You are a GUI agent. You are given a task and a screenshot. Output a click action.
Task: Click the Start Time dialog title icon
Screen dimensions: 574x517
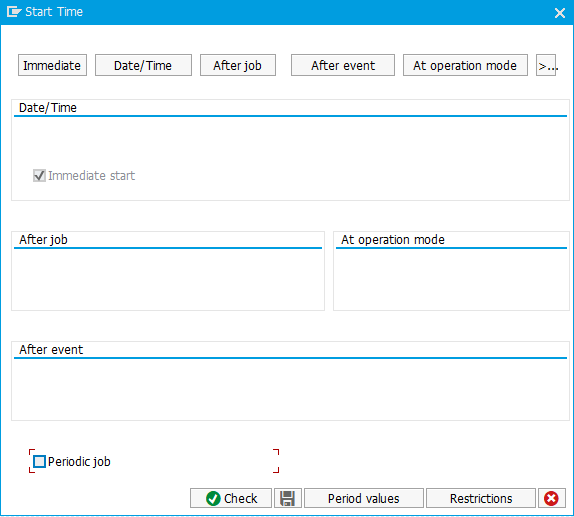(14, 12)
